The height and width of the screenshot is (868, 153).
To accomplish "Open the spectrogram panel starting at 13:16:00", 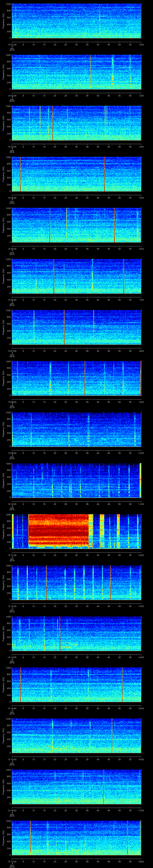I will click(x=77, y=787).
